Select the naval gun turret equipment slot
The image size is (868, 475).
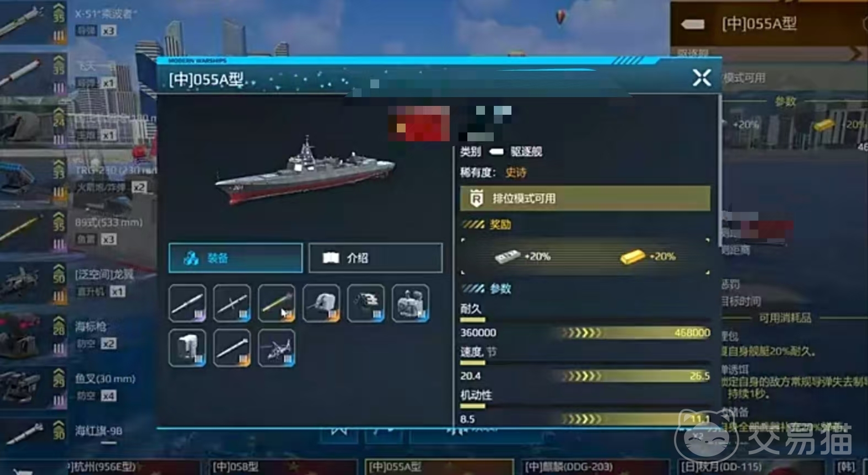click(321, 303)
